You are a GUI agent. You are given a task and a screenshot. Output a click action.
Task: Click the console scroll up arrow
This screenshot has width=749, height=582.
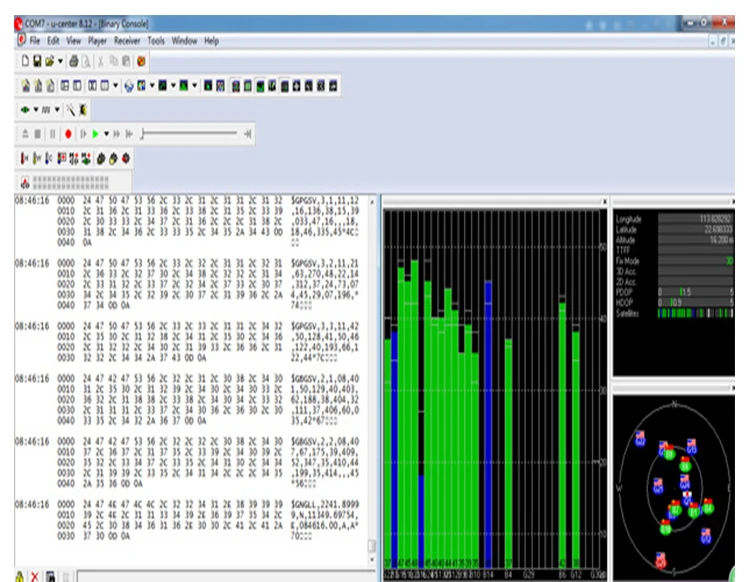click(x=372, y=202)
